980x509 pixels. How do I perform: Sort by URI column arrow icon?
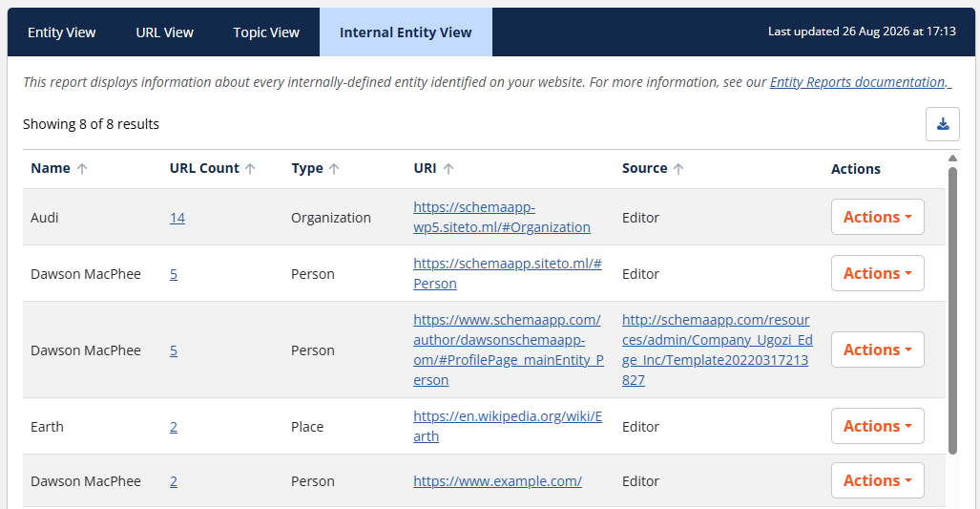coord(448,168)
